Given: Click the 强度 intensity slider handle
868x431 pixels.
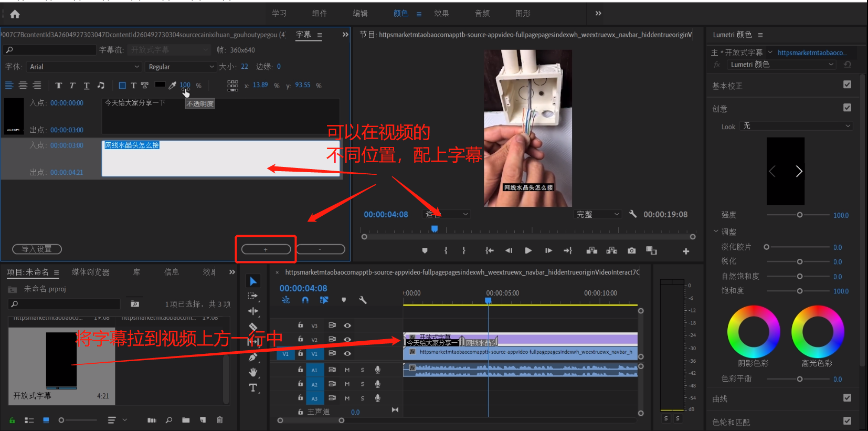Looking at the screenshot, I should point(800,215).
